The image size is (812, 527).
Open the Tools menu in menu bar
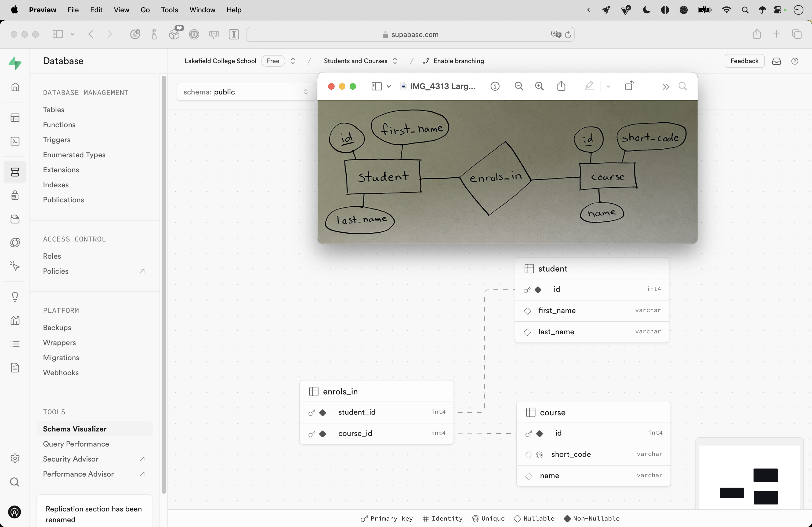169,10
